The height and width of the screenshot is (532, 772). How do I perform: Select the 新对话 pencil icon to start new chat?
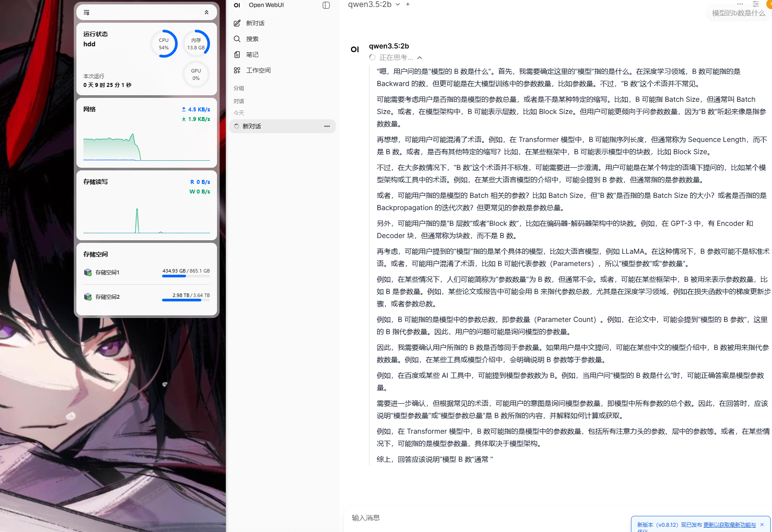coord(237,23)
